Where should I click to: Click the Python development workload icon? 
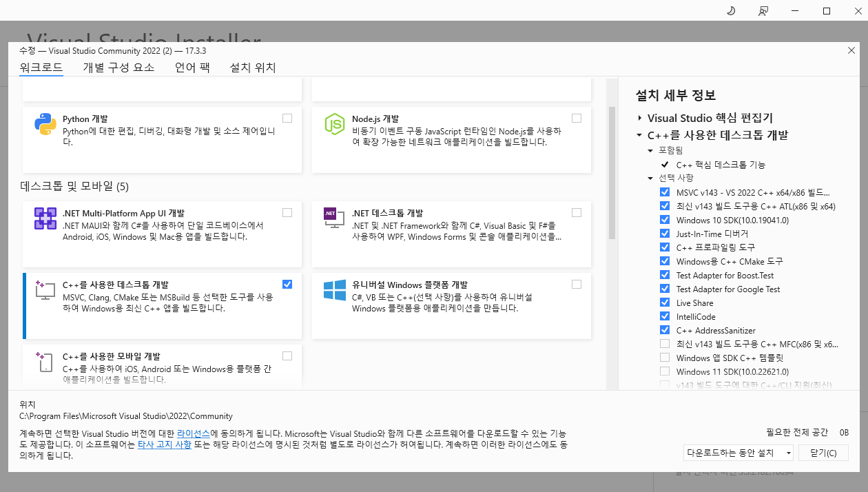(x=45, y=124)
